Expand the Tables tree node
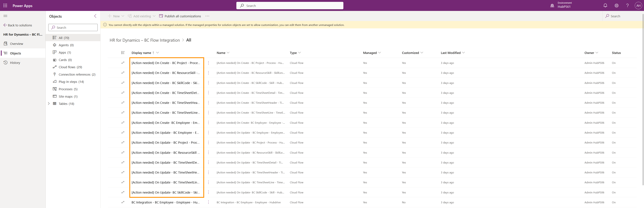 click(x=49, y=104)
